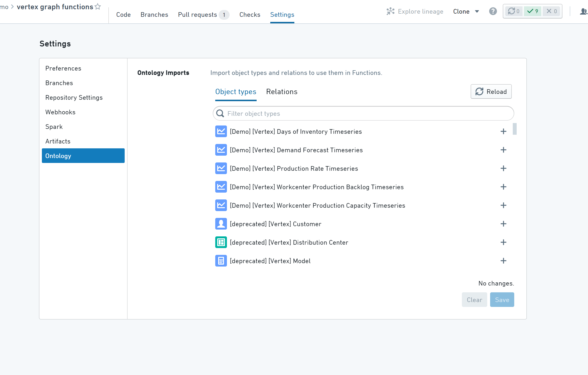Click the Model calculator icon
Viewport: 588px width, 375px height.
coord(221,261)
